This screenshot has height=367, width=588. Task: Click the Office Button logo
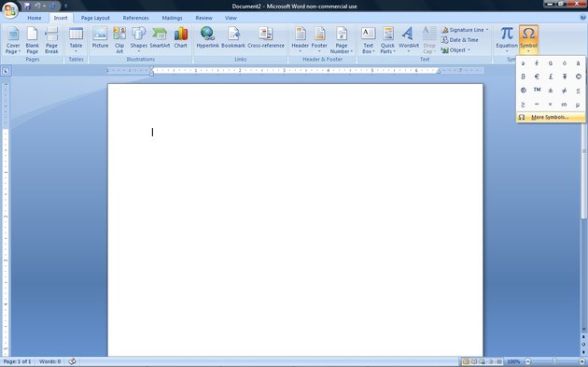click(x=9, y=9)
